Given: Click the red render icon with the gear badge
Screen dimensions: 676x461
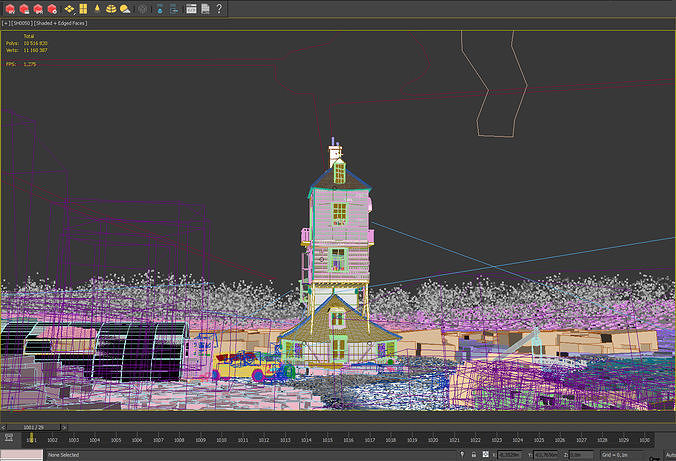Looking at the screenshot, I should click(x=52, y=9).
